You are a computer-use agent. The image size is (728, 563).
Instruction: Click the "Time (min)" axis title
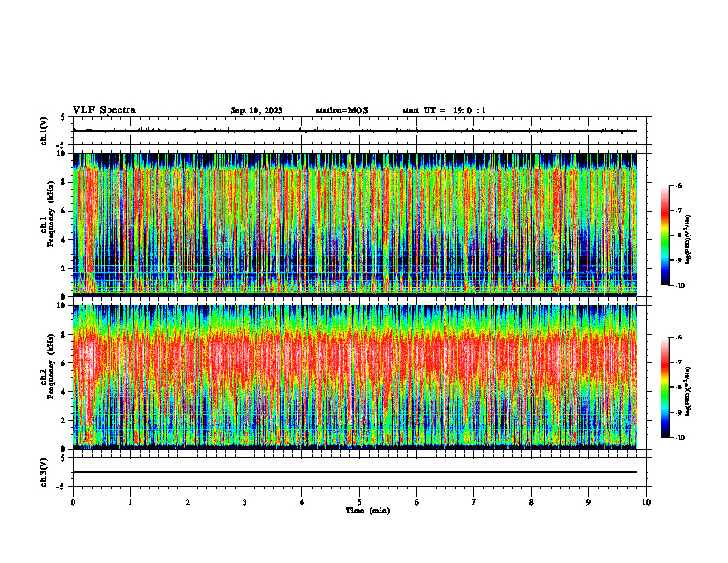[x=368, y=511]
